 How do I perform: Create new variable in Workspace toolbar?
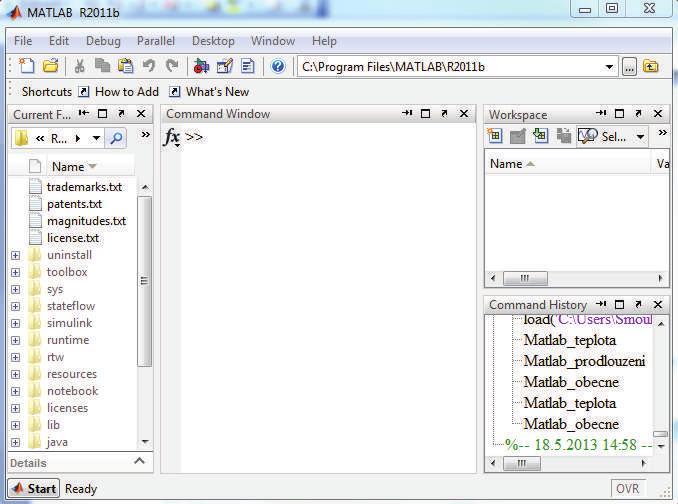tap(495, 136)
